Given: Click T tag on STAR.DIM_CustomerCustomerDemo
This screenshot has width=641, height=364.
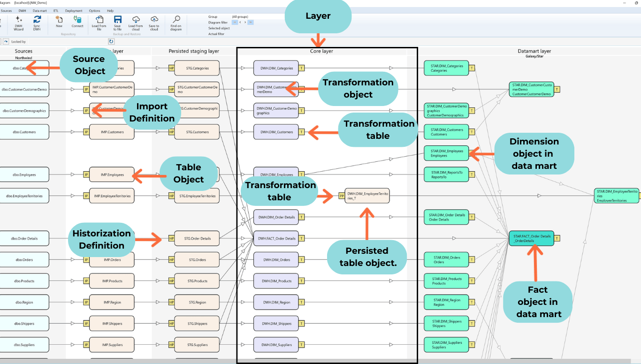Looking at the screenshot, I should [557, 89].
